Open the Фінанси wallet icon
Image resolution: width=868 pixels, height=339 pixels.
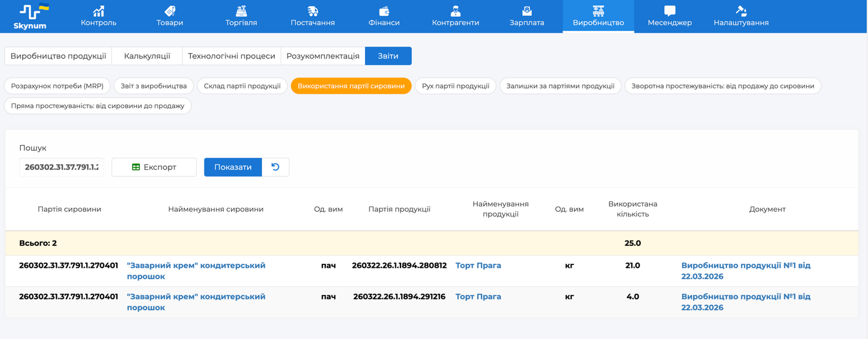pyautogui.click(x=384, y=11)
